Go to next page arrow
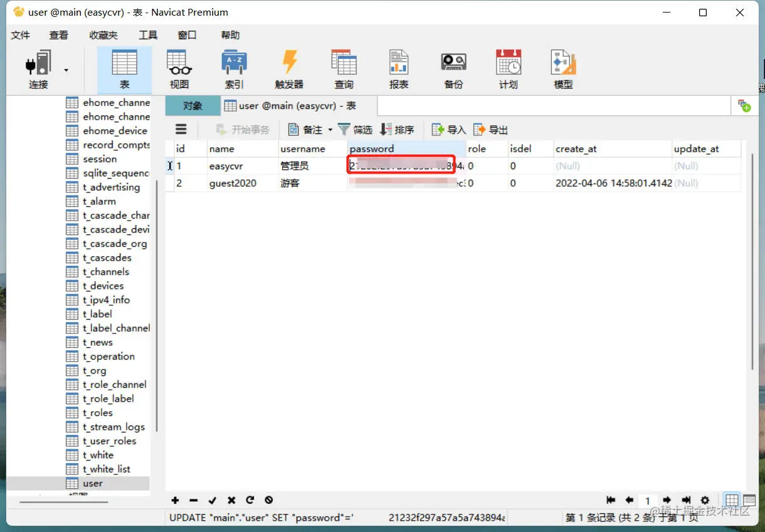Viewport: 765px width, 532px height. point(667,500)
